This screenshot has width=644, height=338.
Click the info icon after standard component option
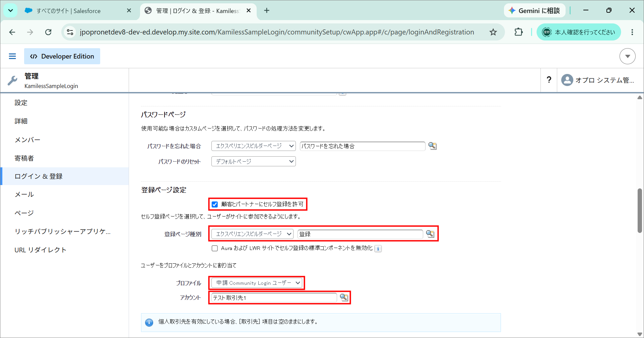click(x=378, y=249)
